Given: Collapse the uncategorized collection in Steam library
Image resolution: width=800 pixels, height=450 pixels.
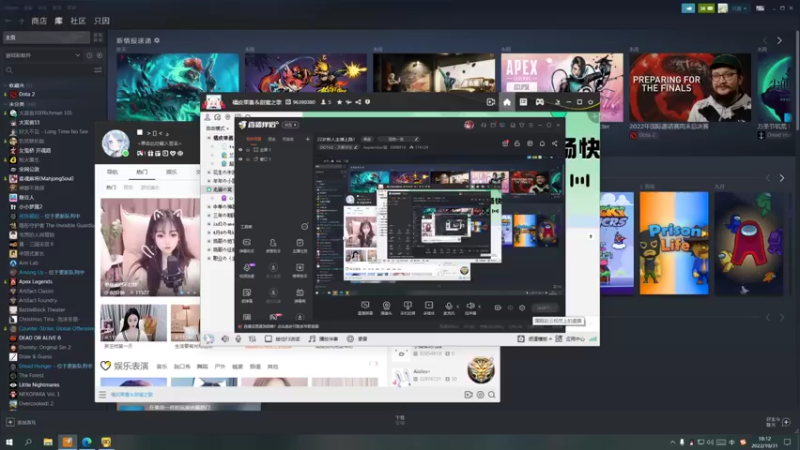Looking at the screenshot, I should tap(6, 104).
